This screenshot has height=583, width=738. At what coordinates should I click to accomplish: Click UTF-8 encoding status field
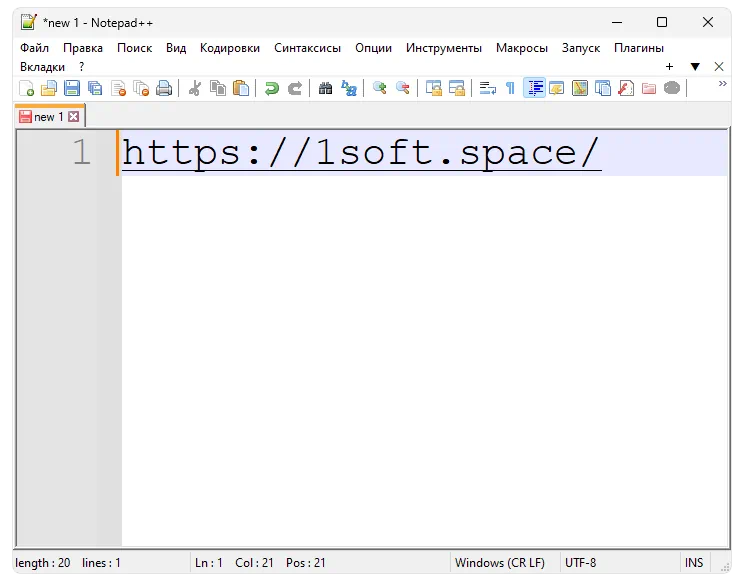580,563
